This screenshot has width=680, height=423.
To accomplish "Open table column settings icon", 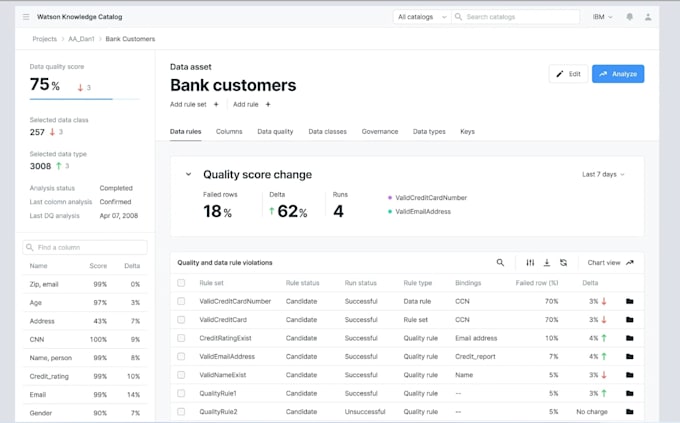I will click(x=530, y=262).
